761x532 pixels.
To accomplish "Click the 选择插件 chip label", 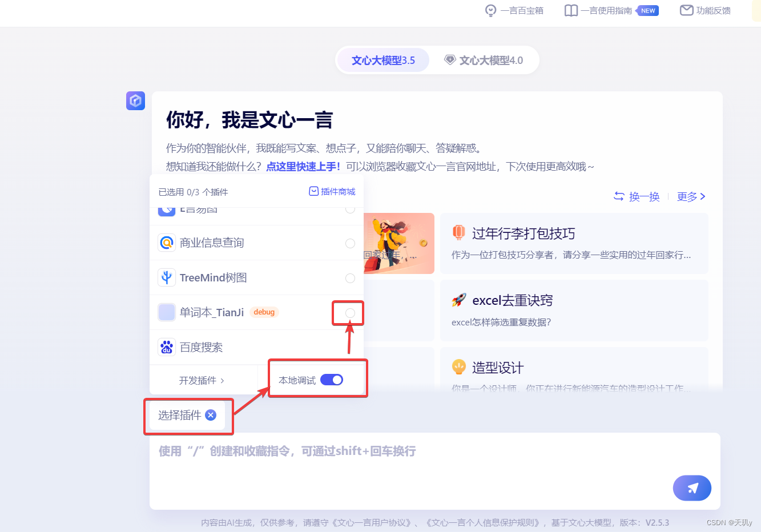I will 180,415.
